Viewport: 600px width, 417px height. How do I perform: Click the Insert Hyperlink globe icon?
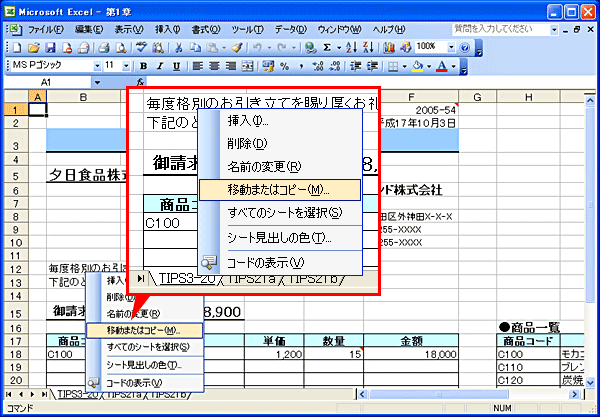click(x=311, y=48)
